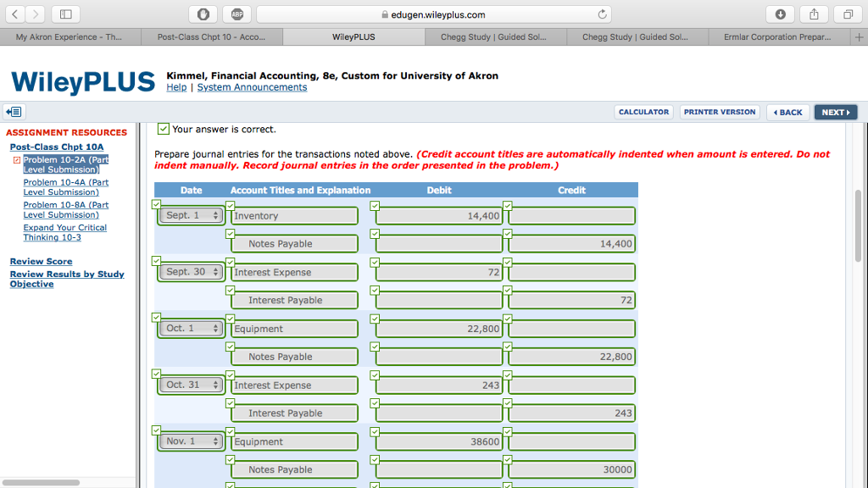Open the Share menu icon

pos(814,14)
